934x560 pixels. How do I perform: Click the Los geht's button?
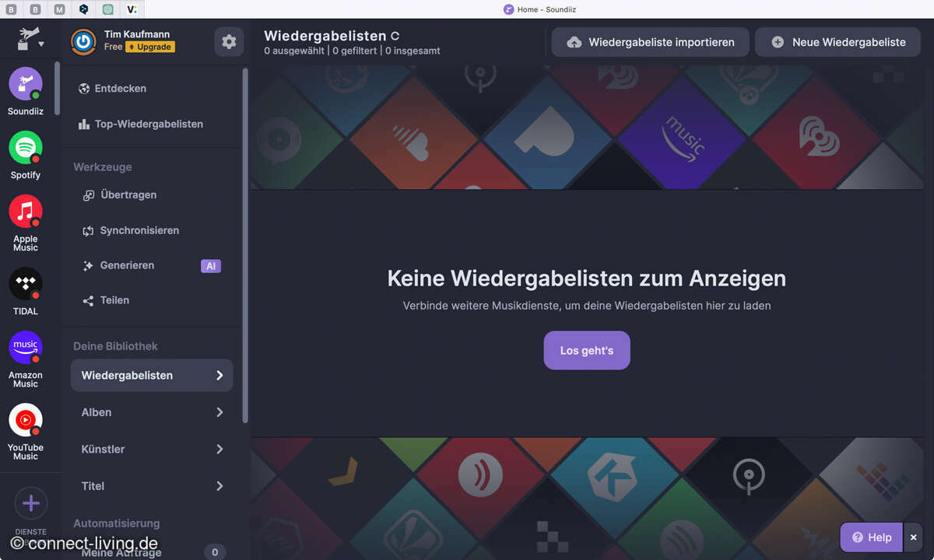[587, 351]
